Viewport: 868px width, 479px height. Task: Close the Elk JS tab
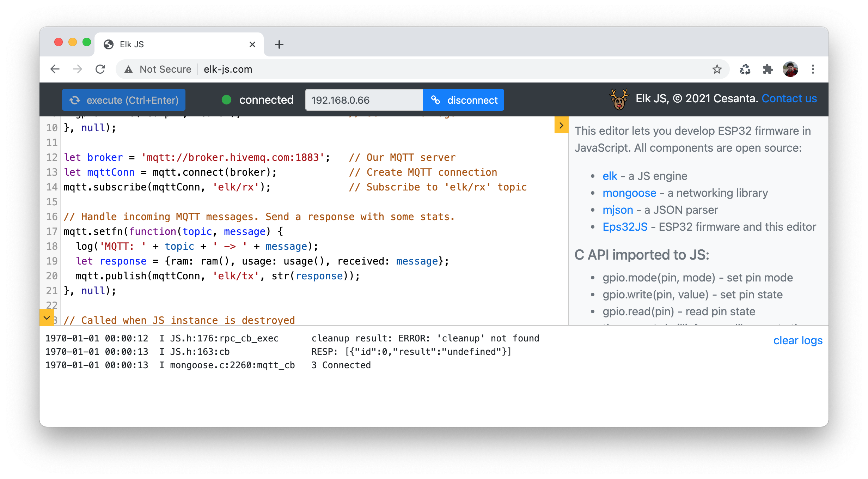point(252,44)
